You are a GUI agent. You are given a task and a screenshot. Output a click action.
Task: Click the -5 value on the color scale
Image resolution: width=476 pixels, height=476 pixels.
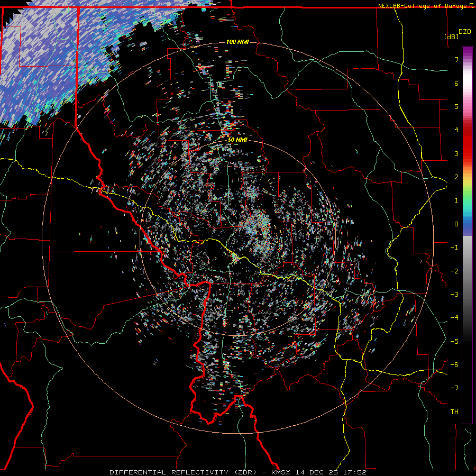click(x=454, y=342)
